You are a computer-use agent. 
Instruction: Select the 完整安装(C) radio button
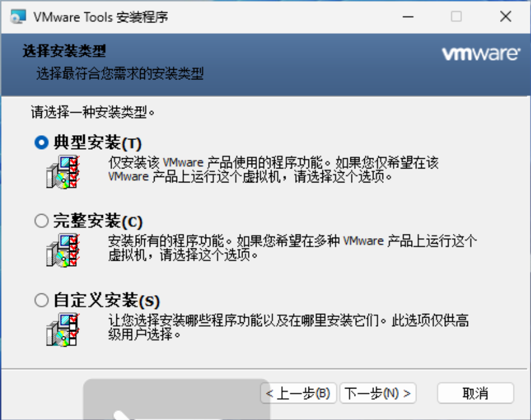(41, 221)
